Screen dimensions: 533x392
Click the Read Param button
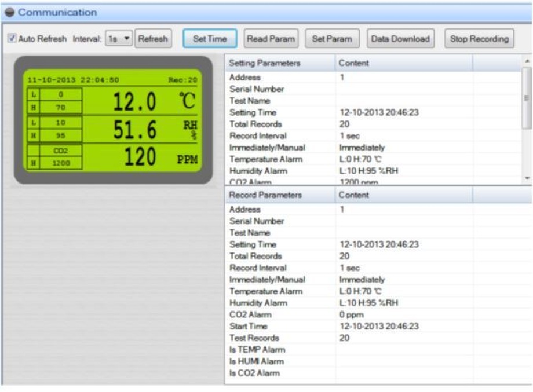[271, 39]
